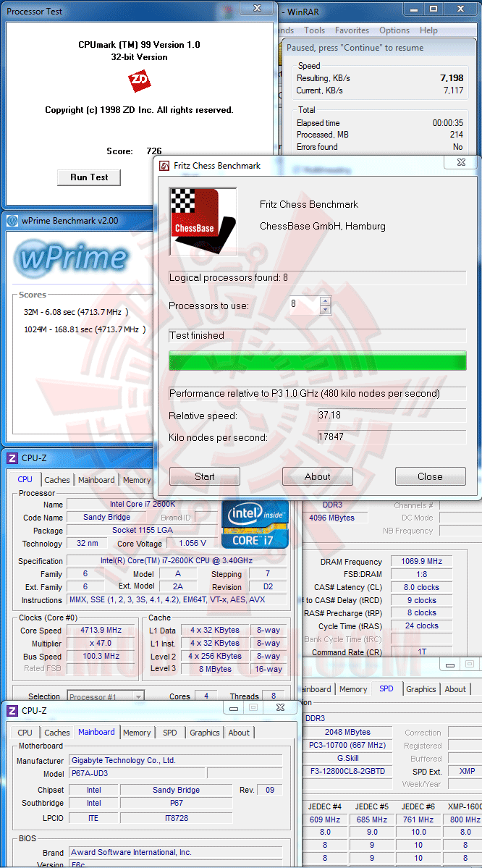Select the Memory tab in upper CPU-Z
Image resolution: width=482 pixels, height=868 pixels.
pos(137,480)
